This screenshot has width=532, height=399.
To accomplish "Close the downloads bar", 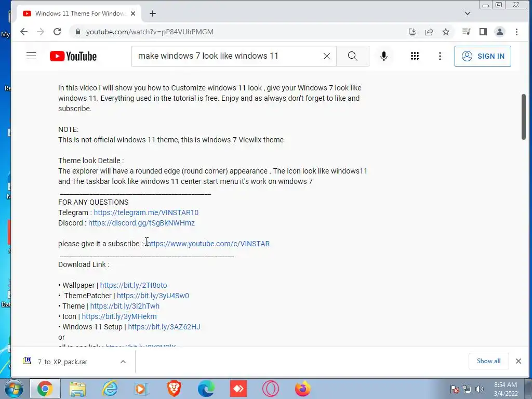I will point(518,361).
